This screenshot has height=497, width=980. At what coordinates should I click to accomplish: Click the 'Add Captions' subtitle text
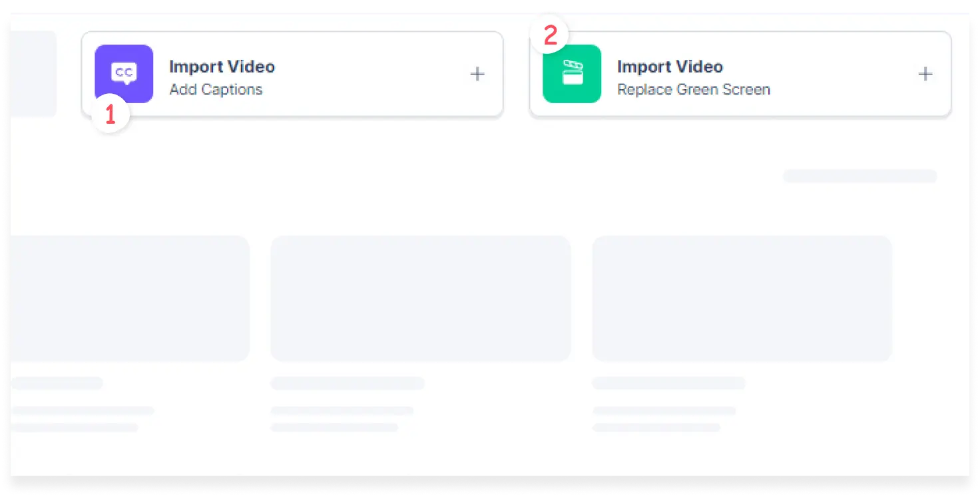pos(216,90)
